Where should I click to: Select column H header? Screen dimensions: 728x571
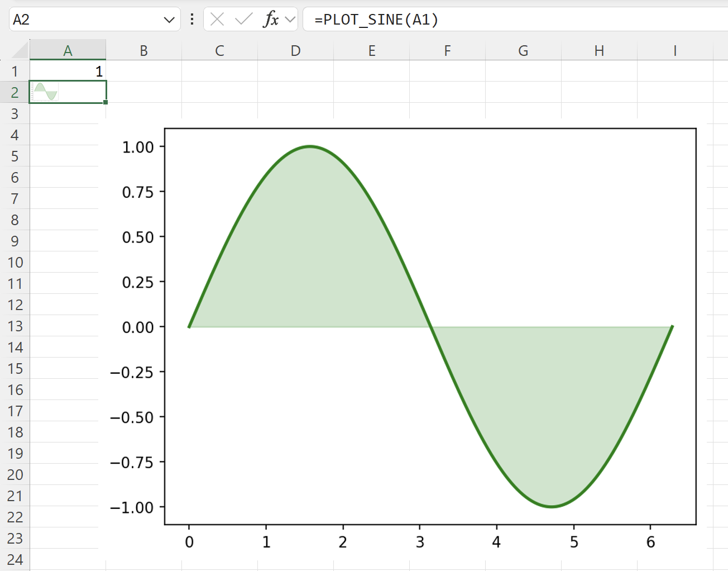click(x=599, y=50)
